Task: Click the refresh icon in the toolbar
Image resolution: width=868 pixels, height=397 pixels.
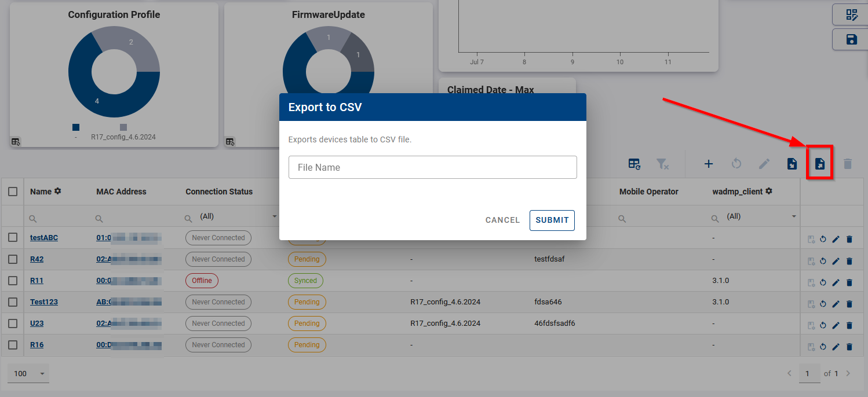Action: click(x=736, y=164)
